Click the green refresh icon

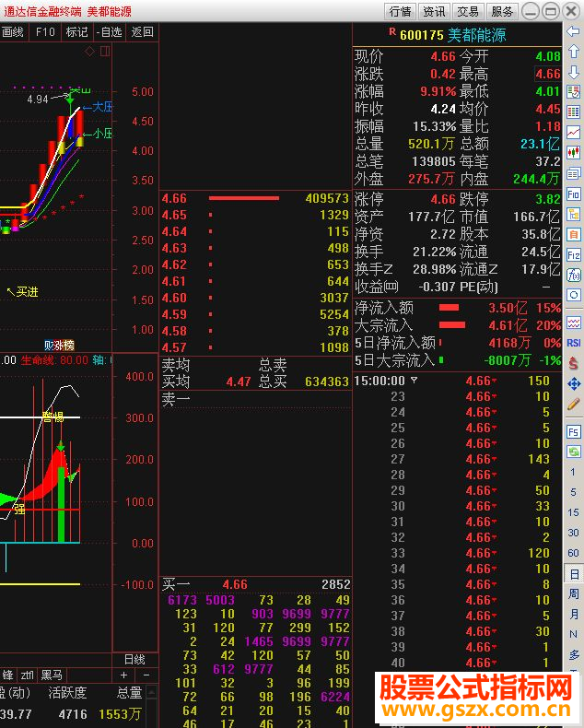coord(573,452)
